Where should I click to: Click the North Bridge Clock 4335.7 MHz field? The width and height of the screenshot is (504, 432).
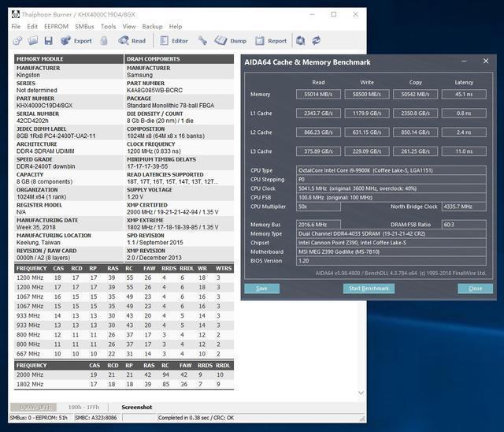tap(464, 207)
